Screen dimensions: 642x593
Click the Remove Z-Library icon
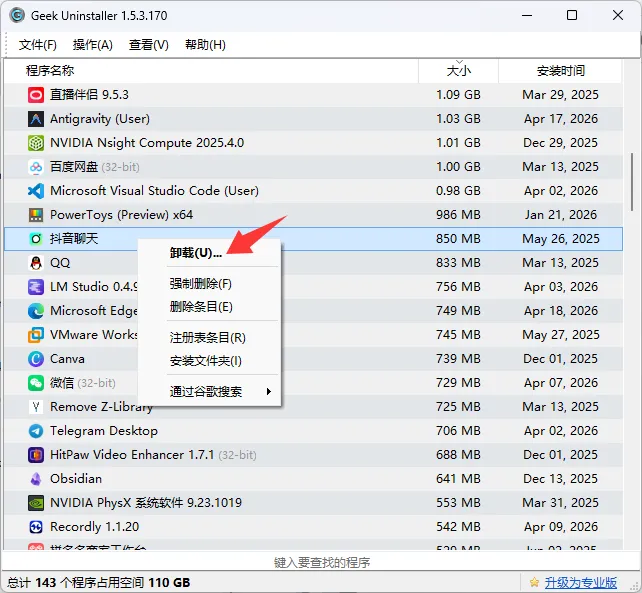[36, 407]
